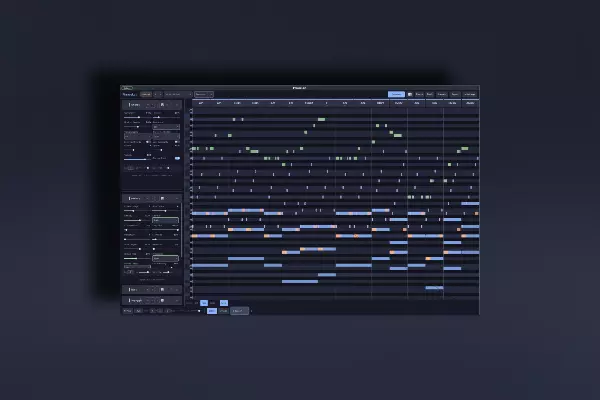Click the wide blue-filled slider in the first section

click(137, 159)
